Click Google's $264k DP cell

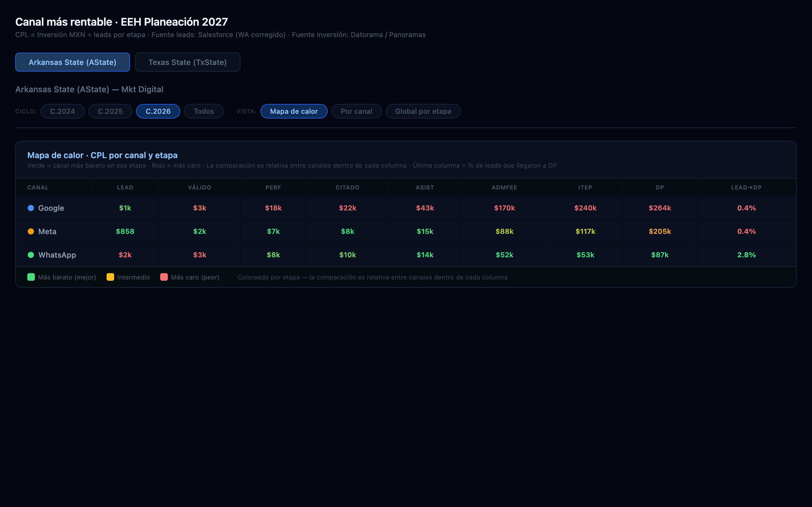pos(660,208)
